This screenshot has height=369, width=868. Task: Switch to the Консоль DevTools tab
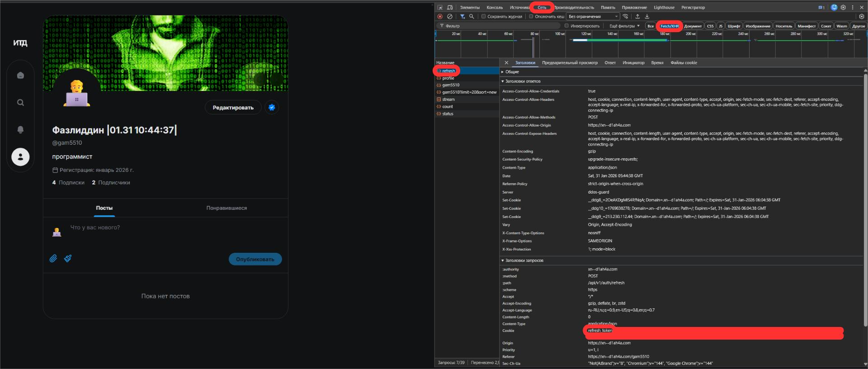pyautogui.click(x=495, y=7)
